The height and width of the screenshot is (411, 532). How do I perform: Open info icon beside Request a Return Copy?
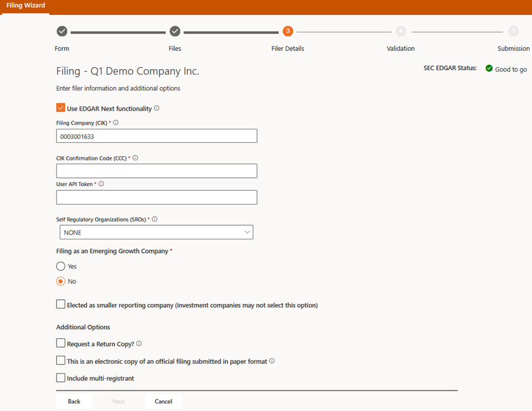pyautogui.click(x=139, y=343)
